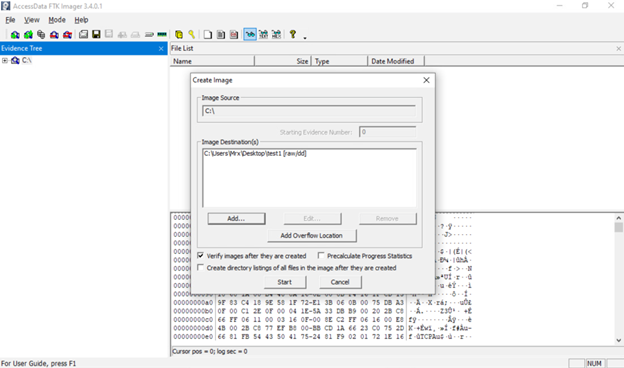Click hex viewer scroll down arrow
Viewport: 624px width, 368px height.
point(618,340)
